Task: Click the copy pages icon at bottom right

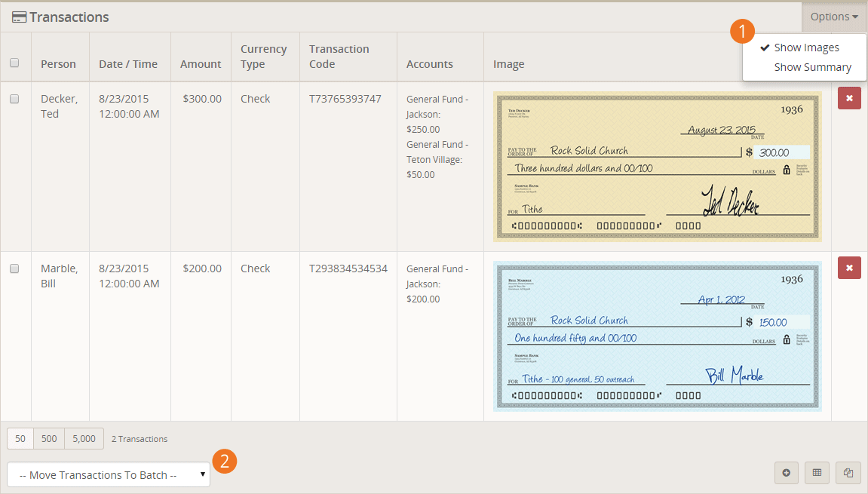Action: tap(848, 473)
